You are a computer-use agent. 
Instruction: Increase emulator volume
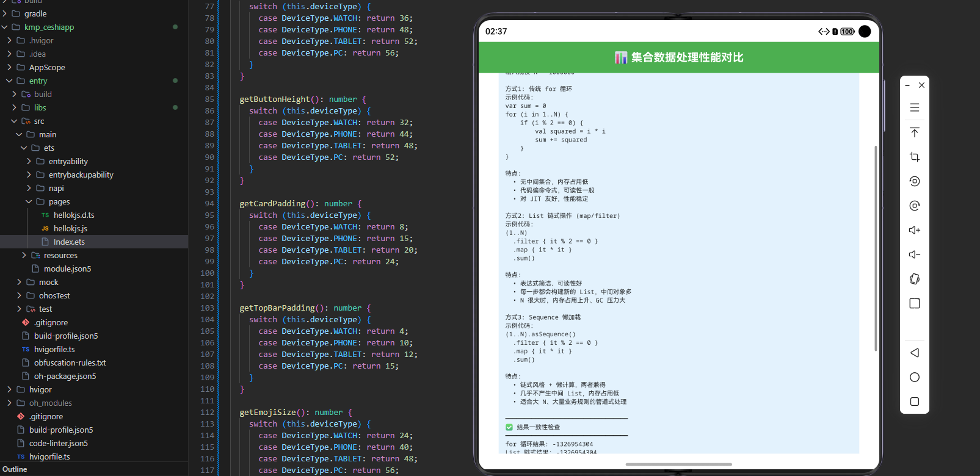(x=915, y=230)
